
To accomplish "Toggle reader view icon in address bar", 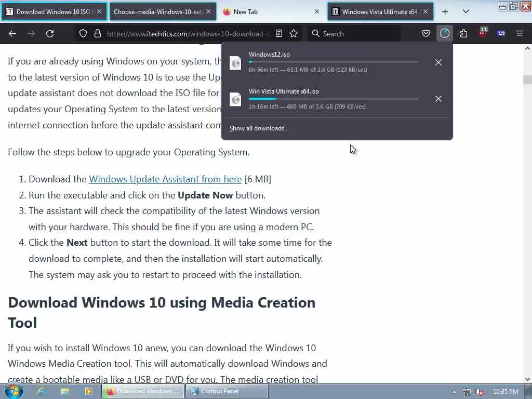I will pyautogui.click(x=279, y=34).
